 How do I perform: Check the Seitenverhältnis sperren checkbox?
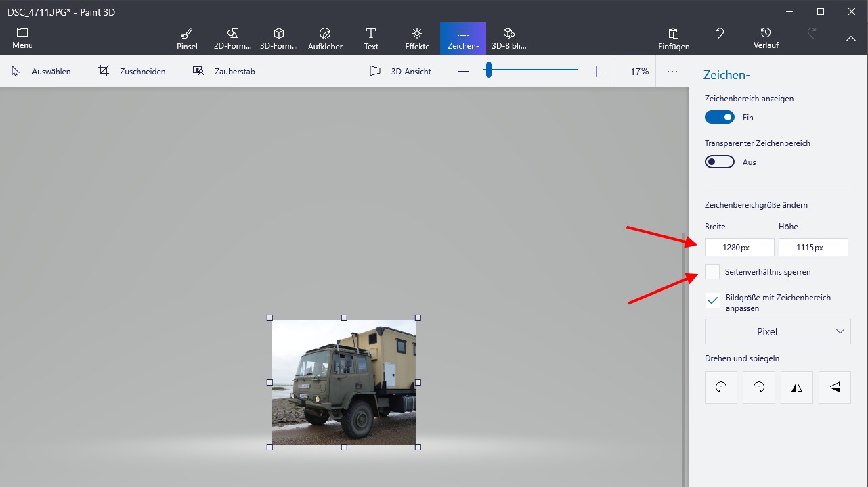pos(712,272)
